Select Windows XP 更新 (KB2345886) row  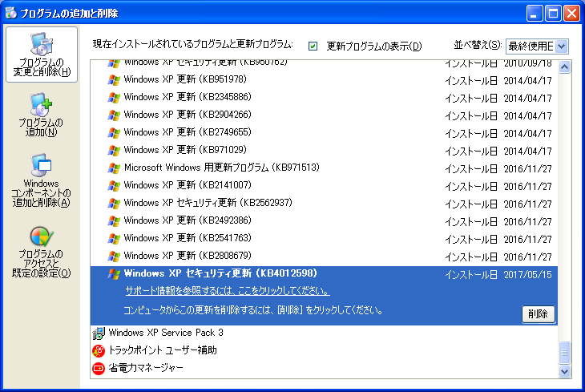[324, 97]
